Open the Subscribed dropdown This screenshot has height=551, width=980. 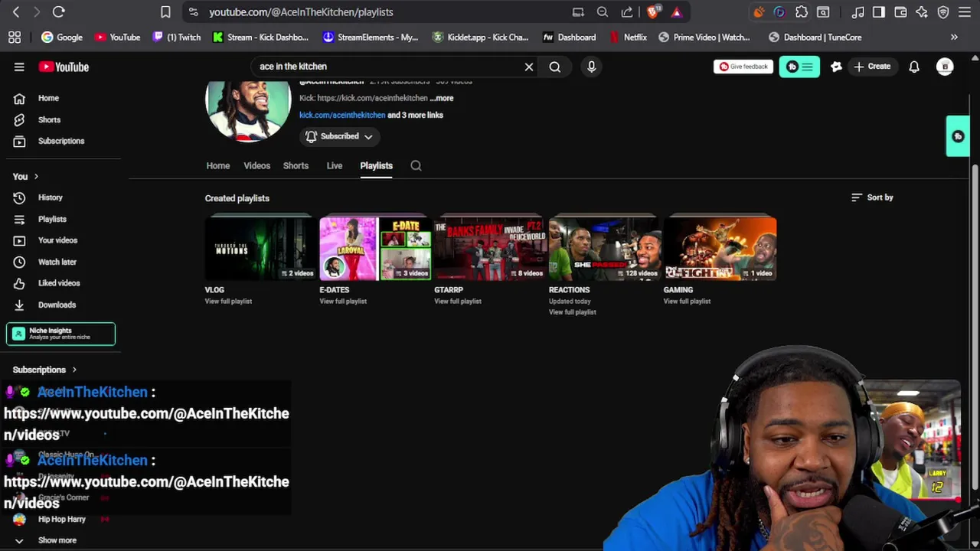click(x=338, y=136)
